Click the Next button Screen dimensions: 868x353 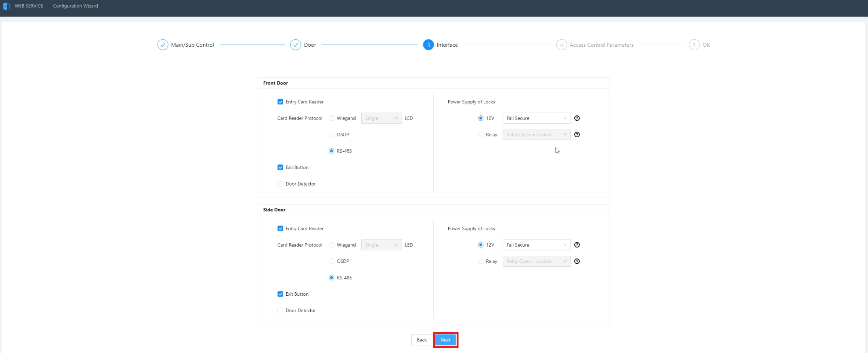pyautogui.click(x=445, y=340)
